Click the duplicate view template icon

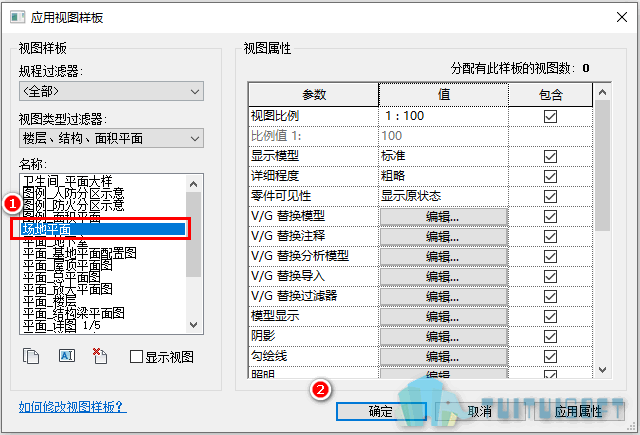(x=31, y=356)
